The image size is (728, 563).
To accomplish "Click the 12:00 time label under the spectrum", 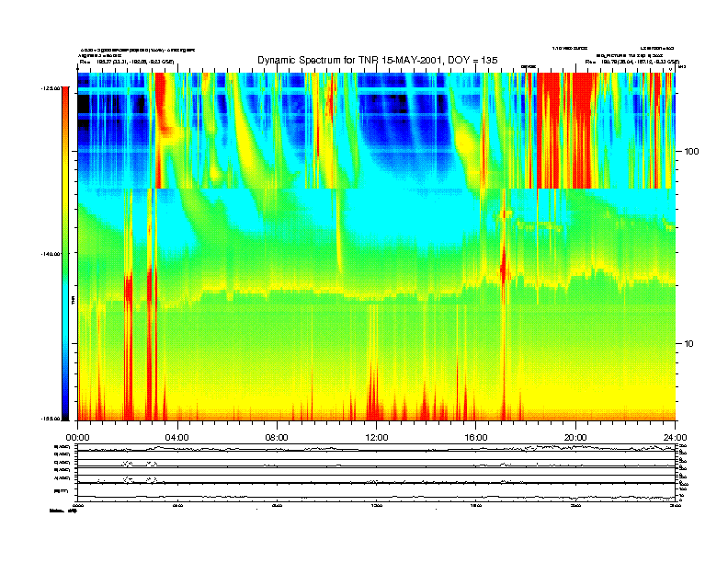I will 377,438.
